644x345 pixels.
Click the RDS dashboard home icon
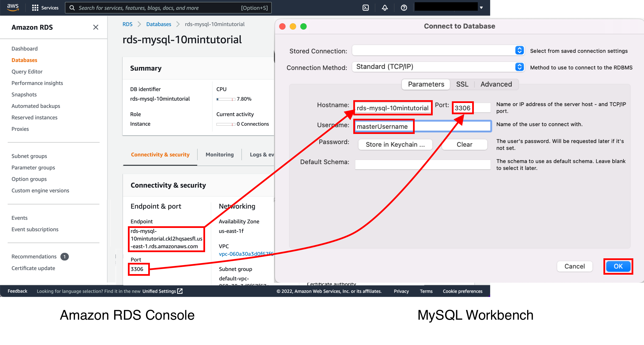24,48
